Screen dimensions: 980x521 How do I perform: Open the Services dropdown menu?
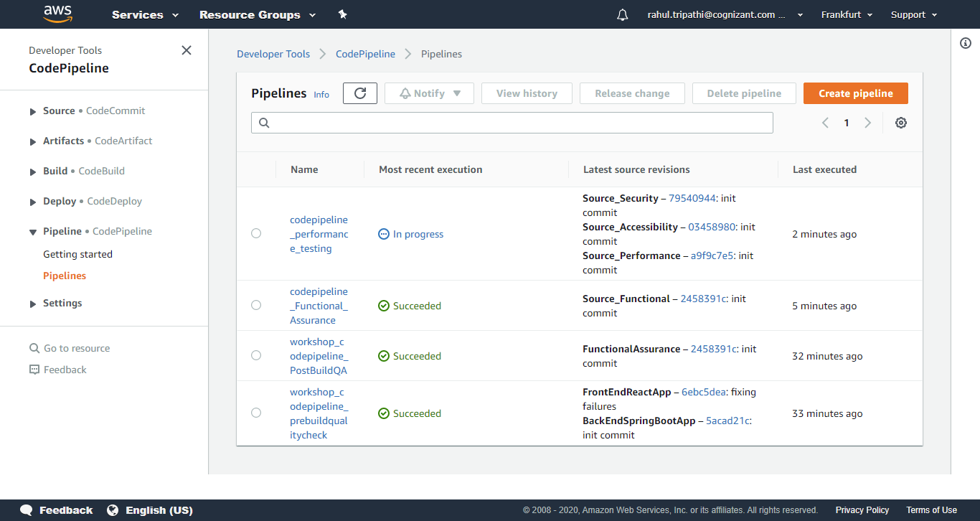[145, 14]
